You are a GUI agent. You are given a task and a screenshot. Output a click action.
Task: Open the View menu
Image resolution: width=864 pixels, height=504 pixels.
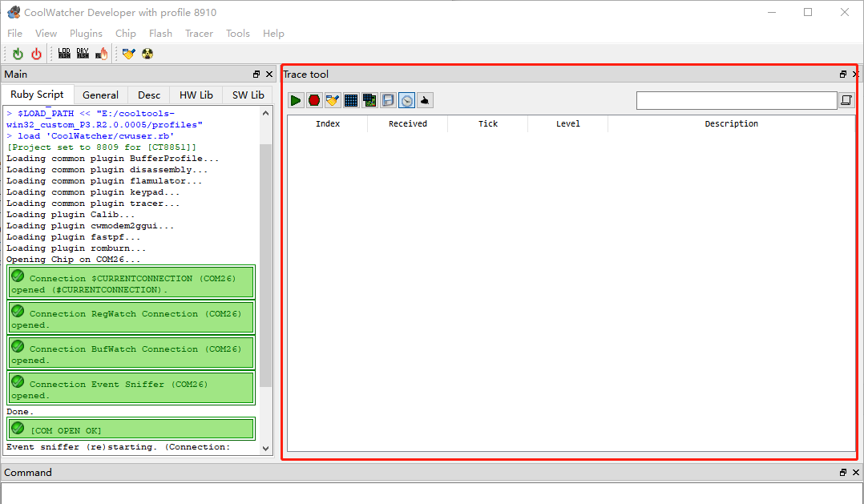click(x=46, y=34)
